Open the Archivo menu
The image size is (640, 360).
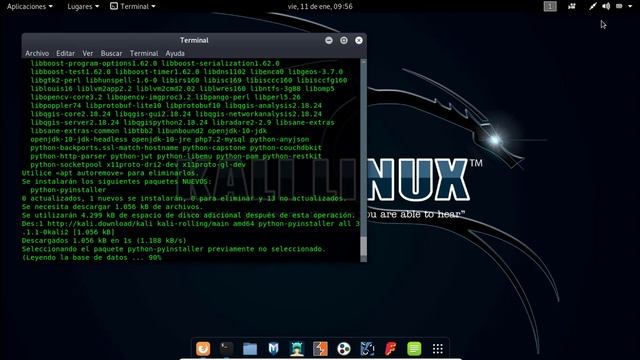(x=37, y=53)
